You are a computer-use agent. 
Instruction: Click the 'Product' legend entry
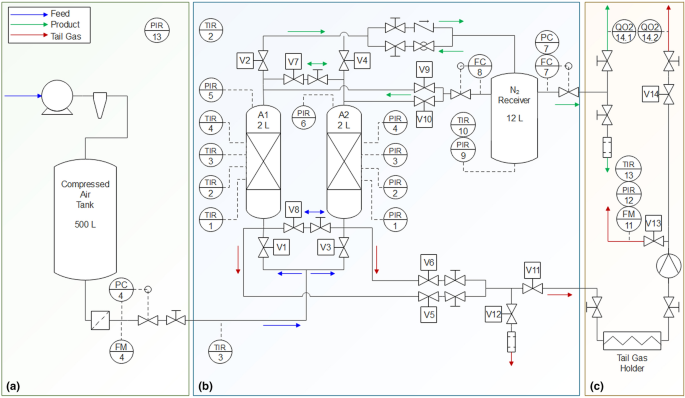click(x=65, y=24)
